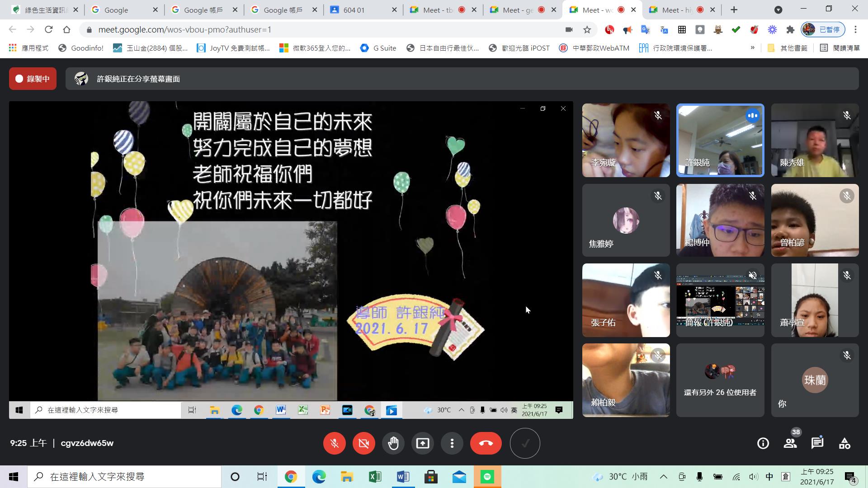Open the chat panel icon

click(817, 443)
